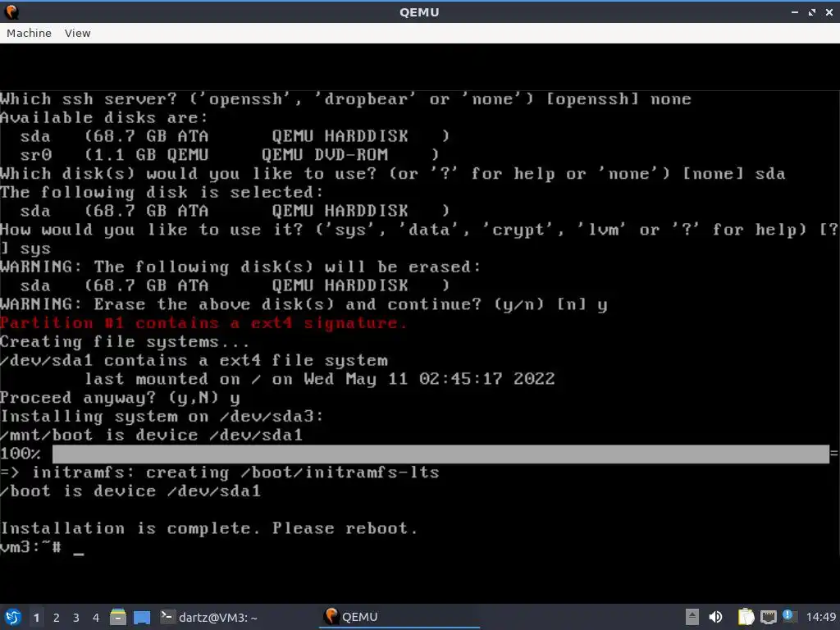This screenshot has width=840, height=630.
Task: Click the 14:49 clock
Action: point(820,617)
